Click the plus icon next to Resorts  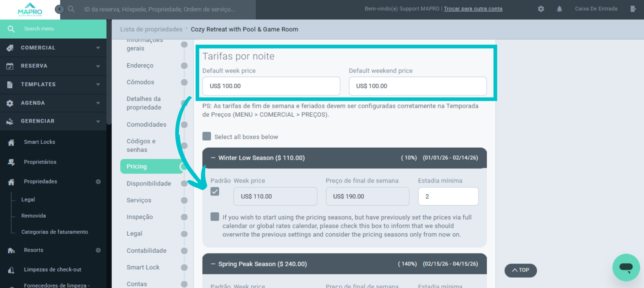(x=98, y=250)
